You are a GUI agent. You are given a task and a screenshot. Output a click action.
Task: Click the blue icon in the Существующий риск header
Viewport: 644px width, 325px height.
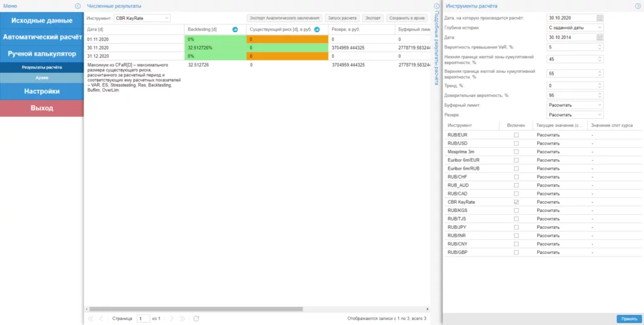(x=317, y=30)
